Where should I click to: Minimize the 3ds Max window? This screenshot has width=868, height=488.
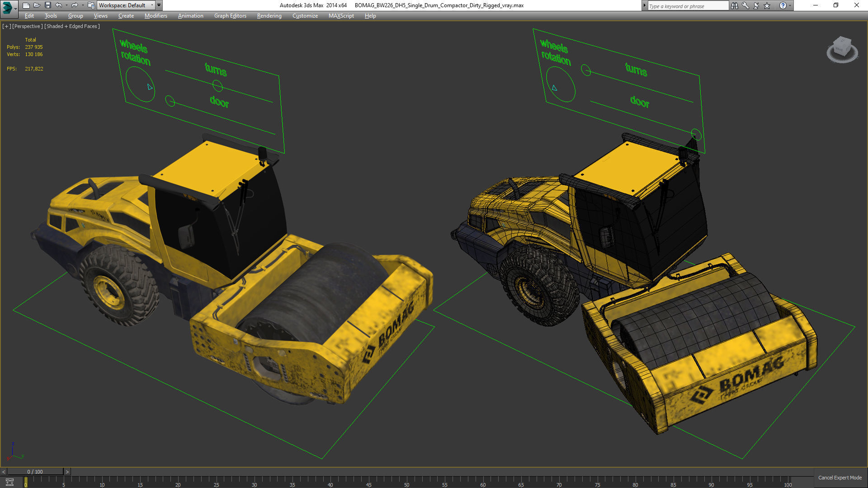(x=816, y=5)
